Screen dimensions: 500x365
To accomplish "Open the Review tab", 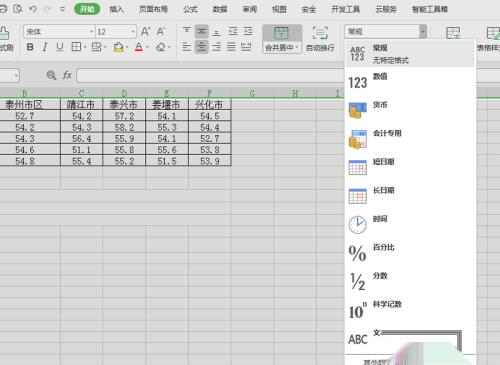I will point(250,9).
